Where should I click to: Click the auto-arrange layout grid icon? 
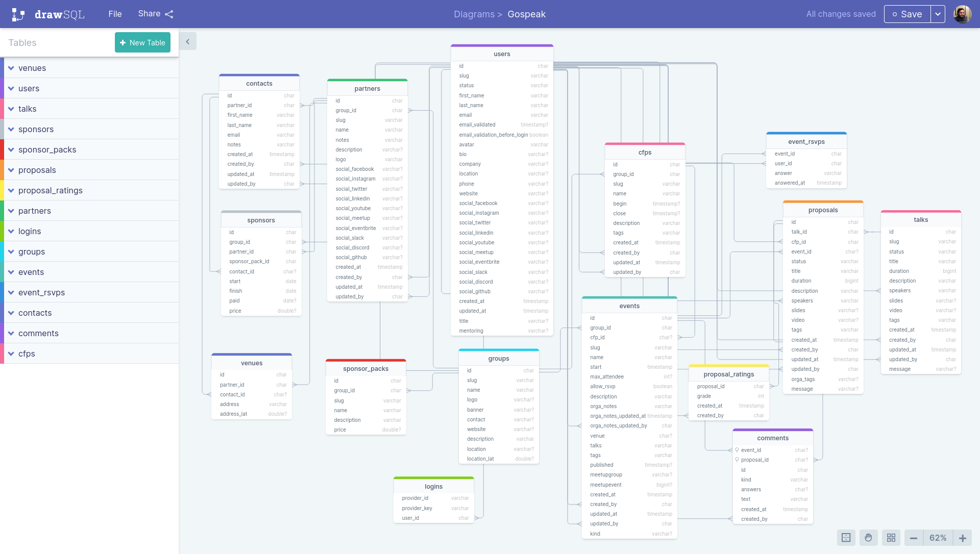(891, 538)
